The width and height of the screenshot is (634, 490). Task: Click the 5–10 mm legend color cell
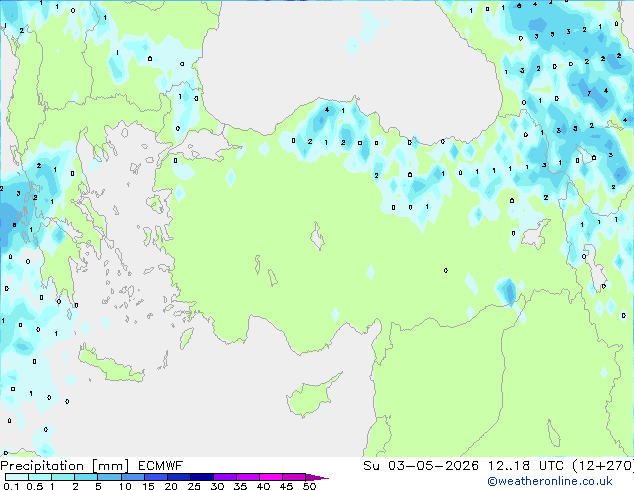click(109, 477)
